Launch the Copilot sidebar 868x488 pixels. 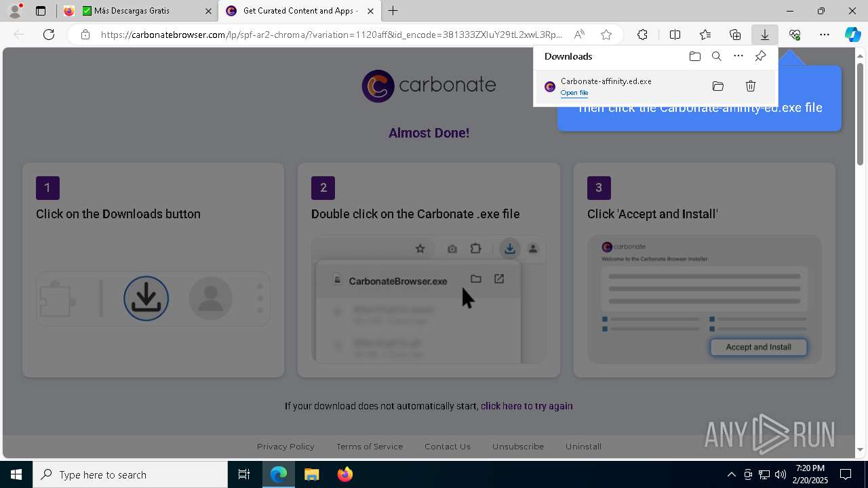pos(852,35)
